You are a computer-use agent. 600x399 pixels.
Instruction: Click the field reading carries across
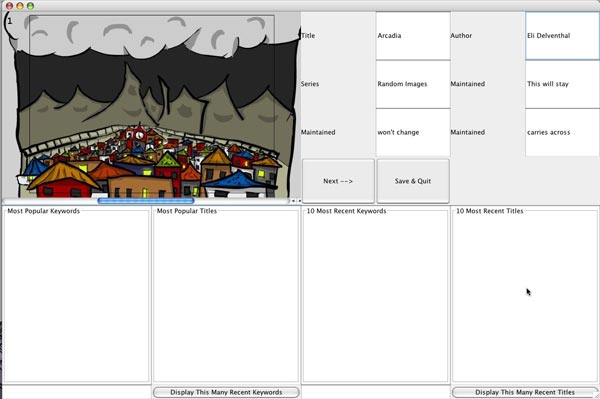coord(562,132)
